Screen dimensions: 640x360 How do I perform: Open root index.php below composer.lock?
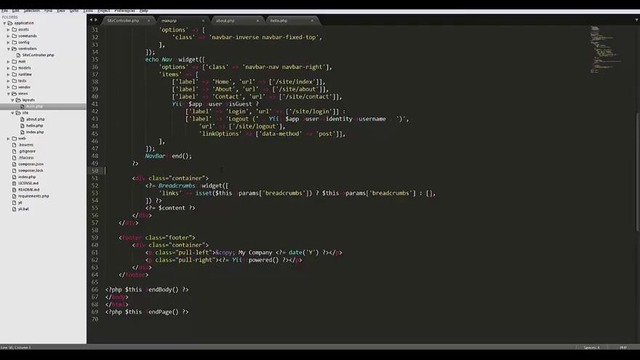coord(27,177)
